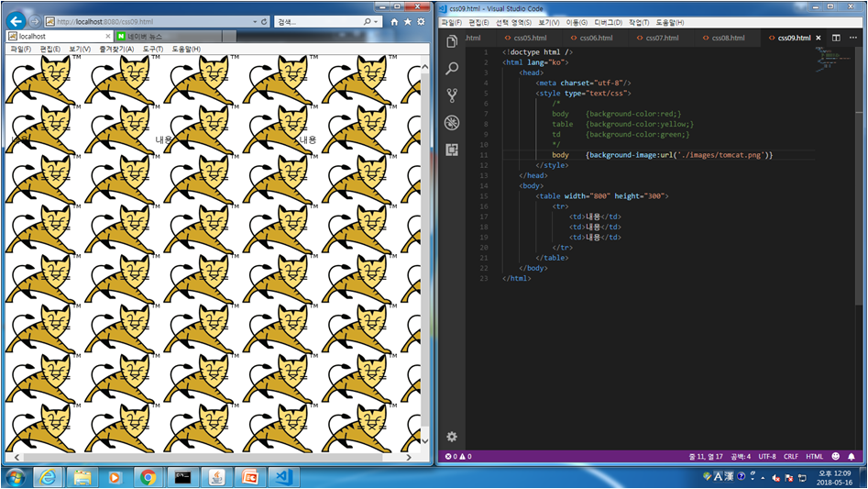Click the browser vertical scroll down arrow

[x=424, y=440]
